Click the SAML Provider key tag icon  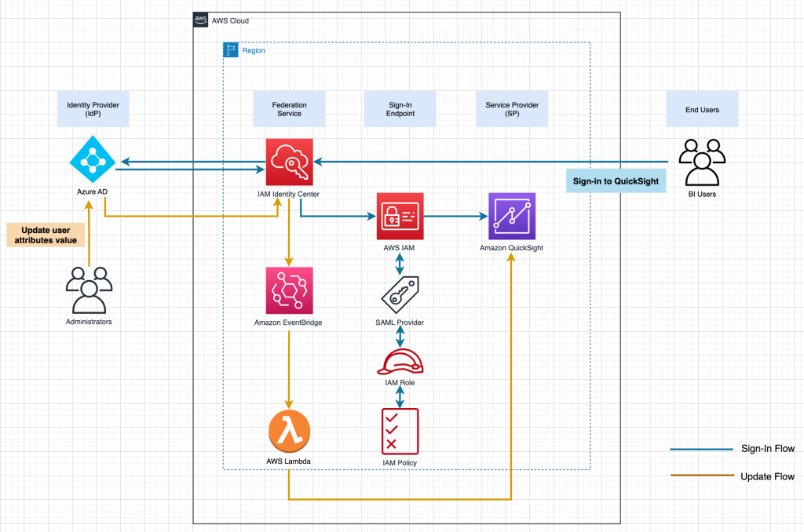400,293
